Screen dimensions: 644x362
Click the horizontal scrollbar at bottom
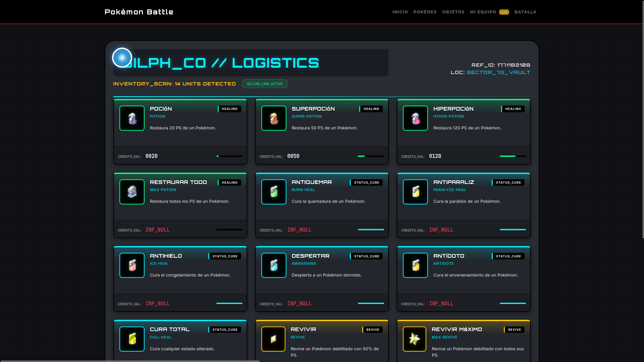[130, 361]
